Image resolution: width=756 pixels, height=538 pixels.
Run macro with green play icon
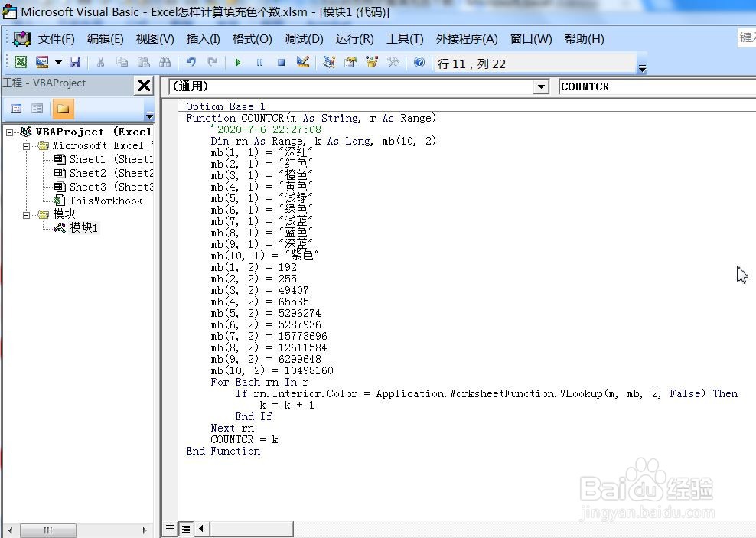[238, 62]
